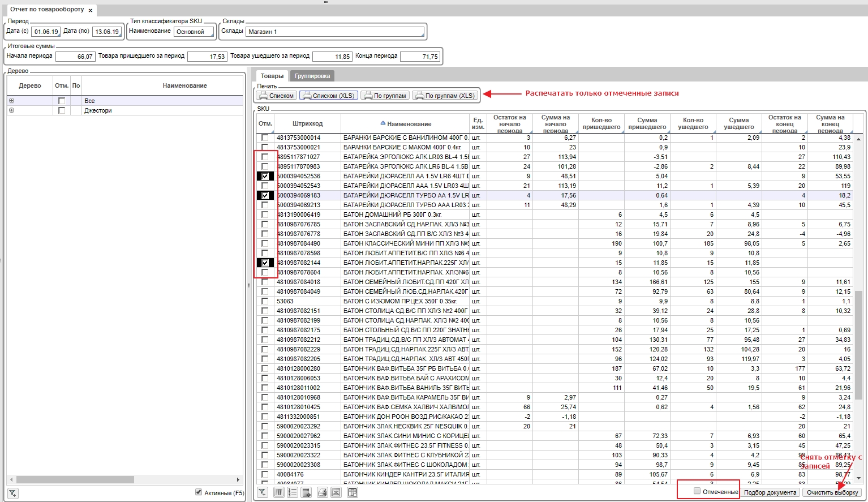Open the table settings icon in bottom toolbar

[352, 492]
